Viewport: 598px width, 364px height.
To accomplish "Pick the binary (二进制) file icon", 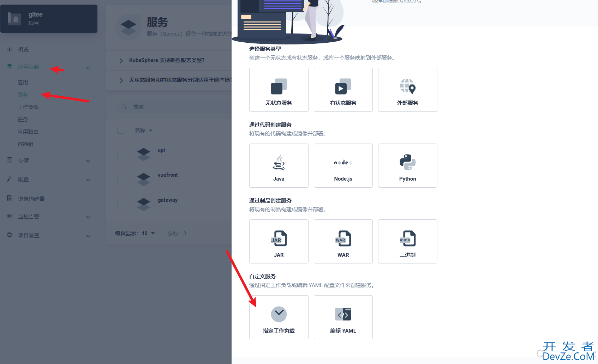I will coord(408,238).
